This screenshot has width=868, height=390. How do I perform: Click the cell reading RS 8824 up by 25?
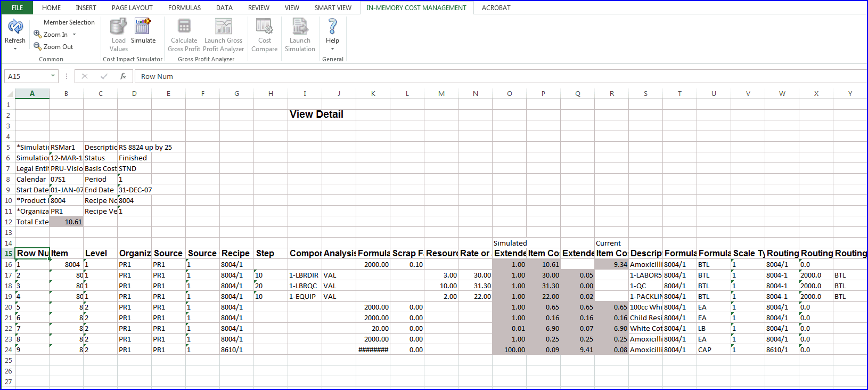[145, 148]
